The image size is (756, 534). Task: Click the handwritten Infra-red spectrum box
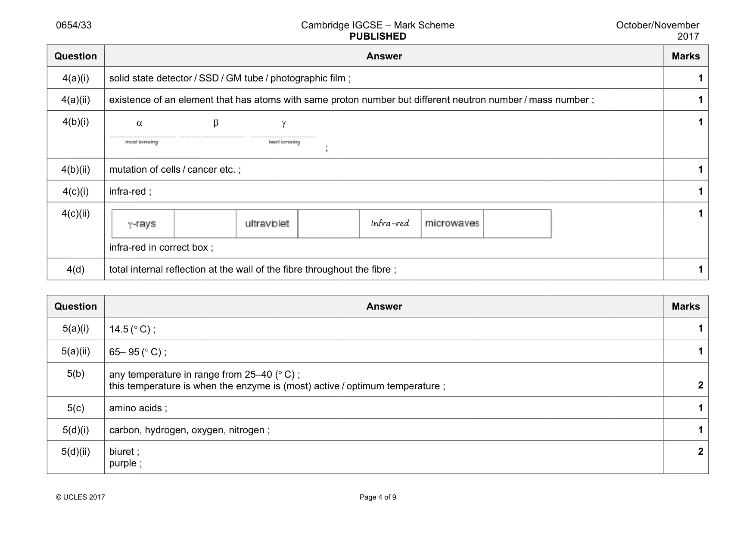[390, 224]
